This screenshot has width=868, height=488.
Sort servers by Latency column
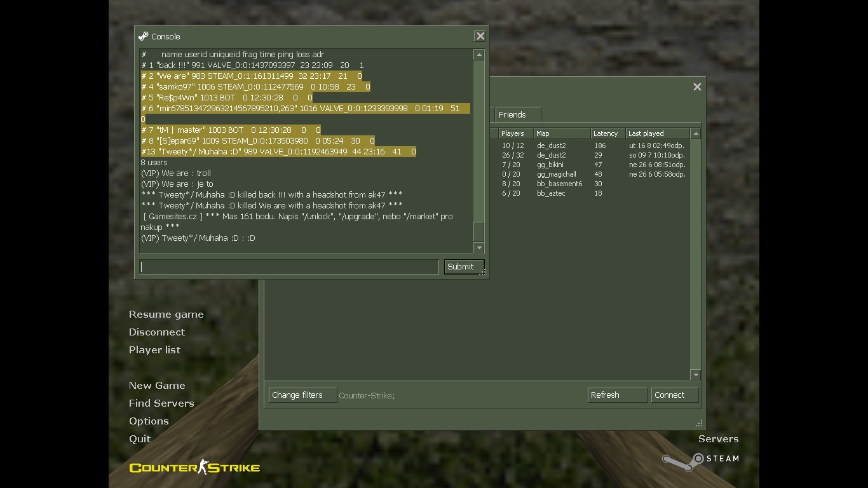coord(608,133)
